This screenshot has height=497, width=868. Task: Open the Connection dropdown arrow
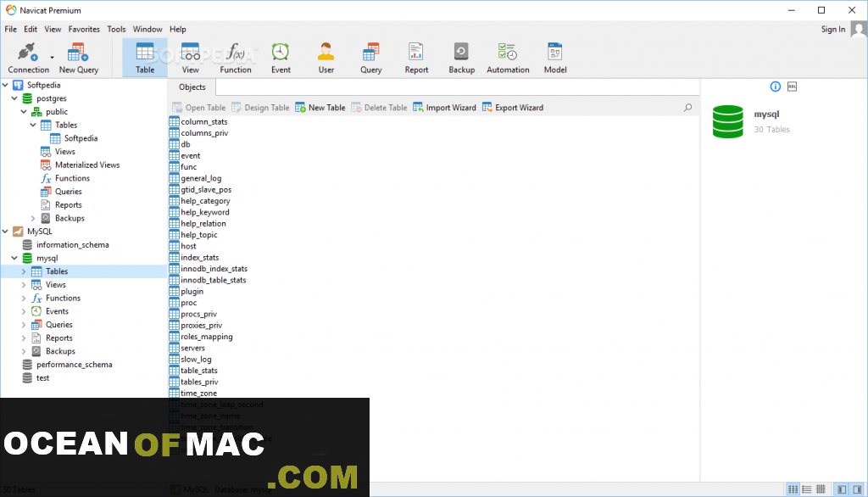click(52, 57)
